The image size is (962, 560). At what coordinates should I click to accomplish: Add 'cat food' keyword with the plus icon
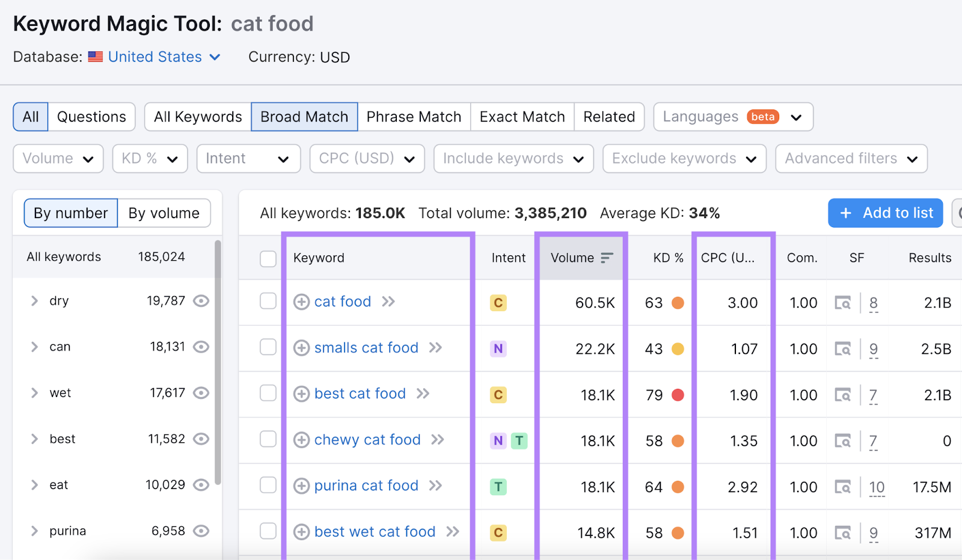pos(301,302)
